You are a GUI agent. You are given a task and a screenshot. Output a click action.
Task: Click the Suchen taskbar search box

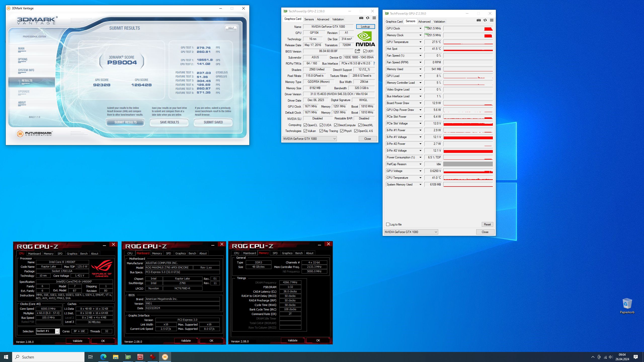click(x=48, y=357)
